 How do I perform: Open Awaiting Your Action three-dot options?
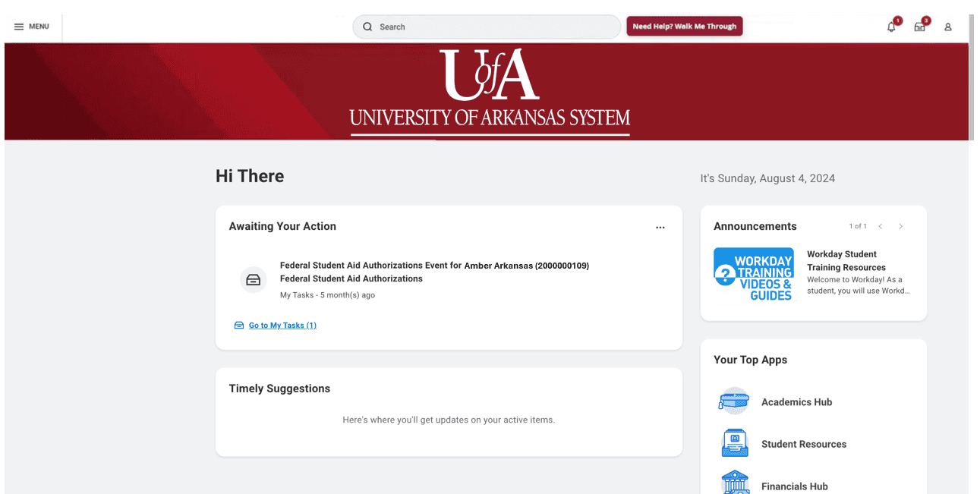click(x=660, y=227)
